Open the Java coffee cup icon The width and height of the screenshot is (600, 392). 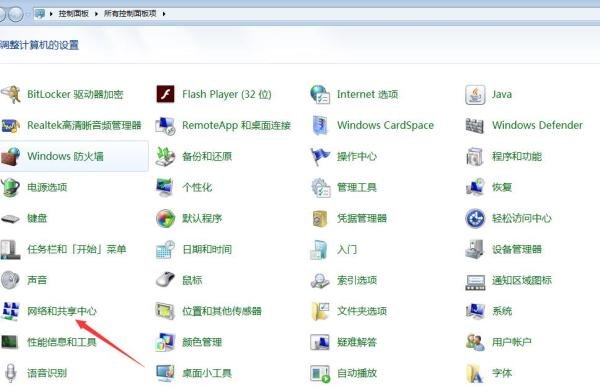[x=475, y=94]
